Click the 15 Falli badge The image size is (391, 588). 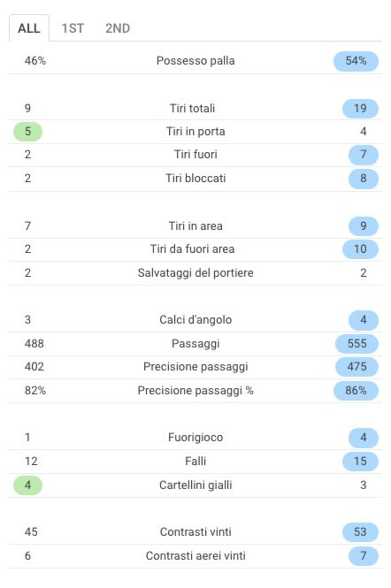(360, 461)
